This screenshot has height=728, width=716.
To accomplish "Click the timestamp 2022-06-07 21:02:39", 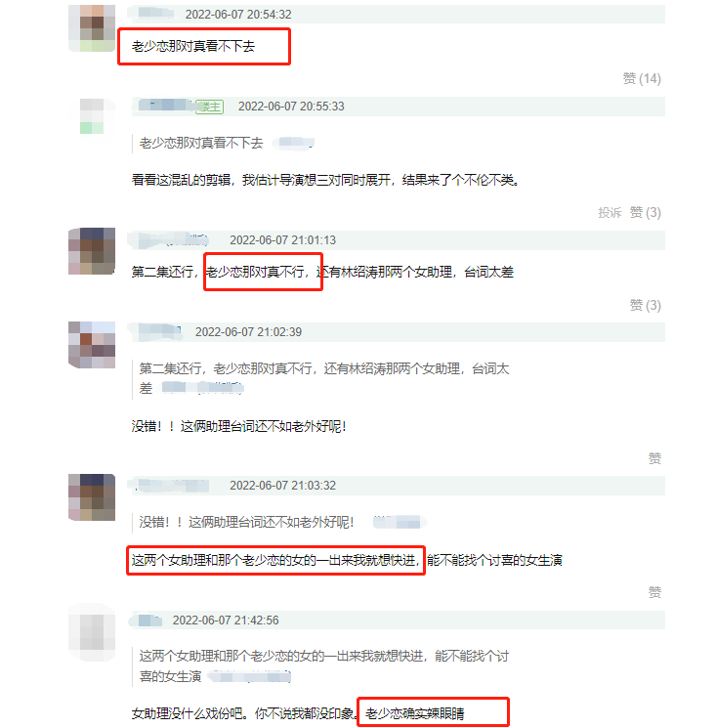I will (x=248, y=332).
